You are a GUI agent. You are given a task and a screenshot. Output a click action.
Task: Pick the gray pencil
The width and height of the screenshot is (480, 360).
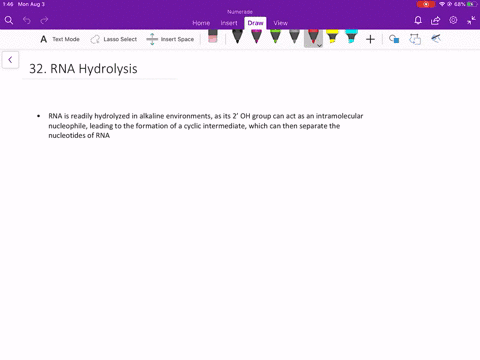pyautogui.click(x=294, y=36)
